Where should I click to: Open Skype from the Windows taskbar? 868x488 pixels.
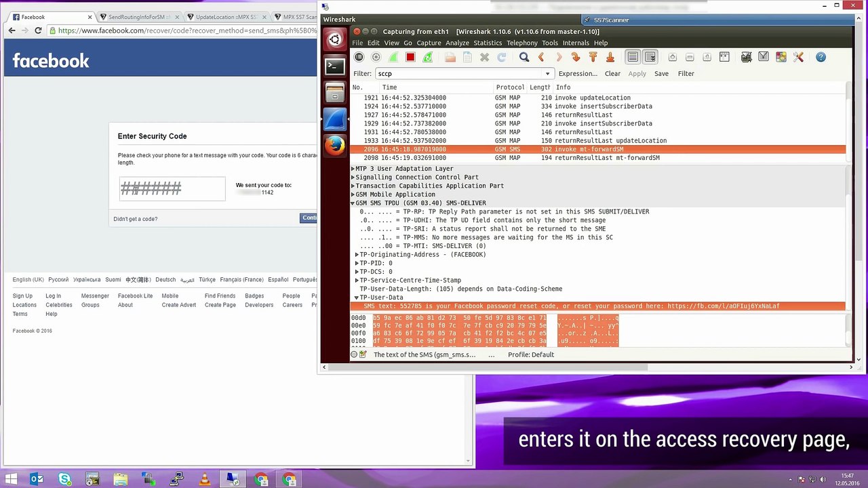65,480
